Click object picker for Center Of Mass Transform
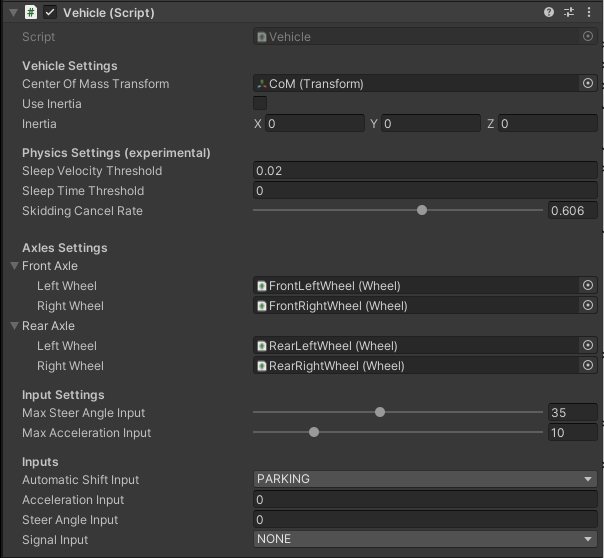The height and width of the screenshot is (558, 604). coord(588,84)
